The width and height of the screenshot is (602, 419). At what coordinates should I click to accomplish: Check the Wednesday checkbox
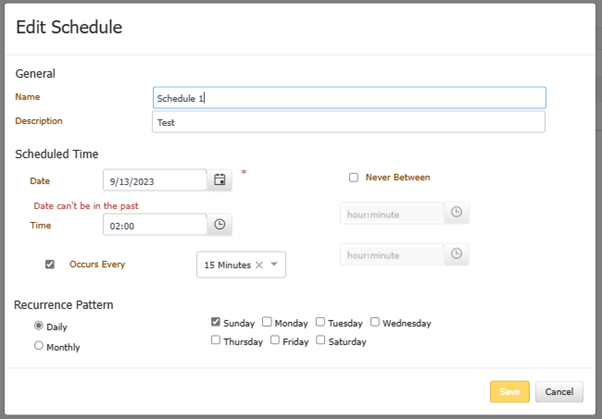[375, 321]
